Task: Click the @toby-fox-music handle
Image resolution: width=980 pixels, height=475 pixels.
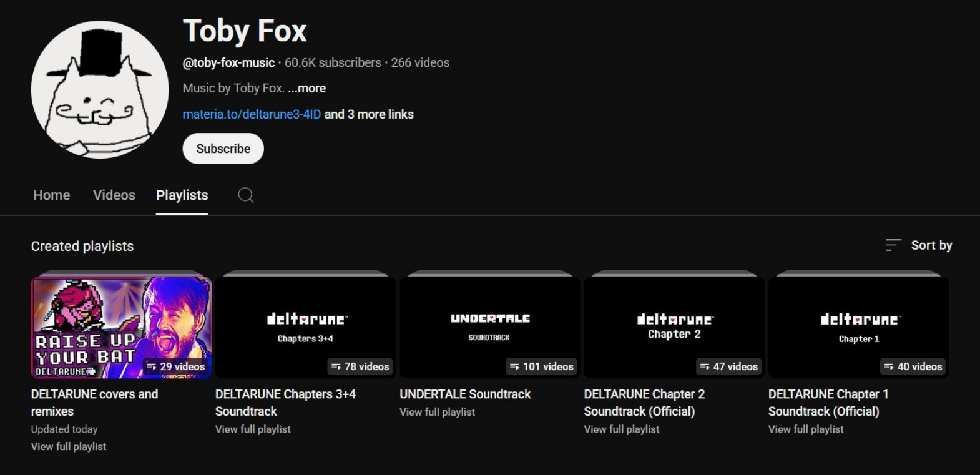Action: 228,63
